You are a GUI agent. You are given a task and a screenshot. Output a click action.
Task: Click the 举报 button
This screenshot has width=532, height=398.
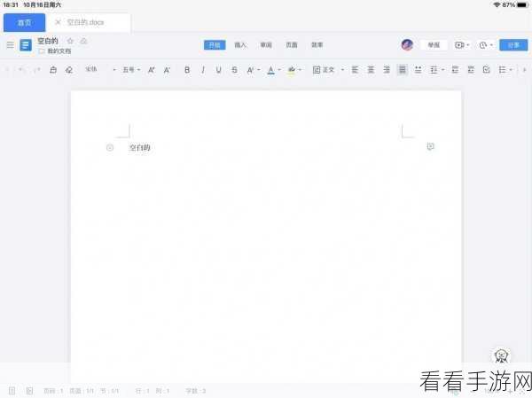click(434, 45)
